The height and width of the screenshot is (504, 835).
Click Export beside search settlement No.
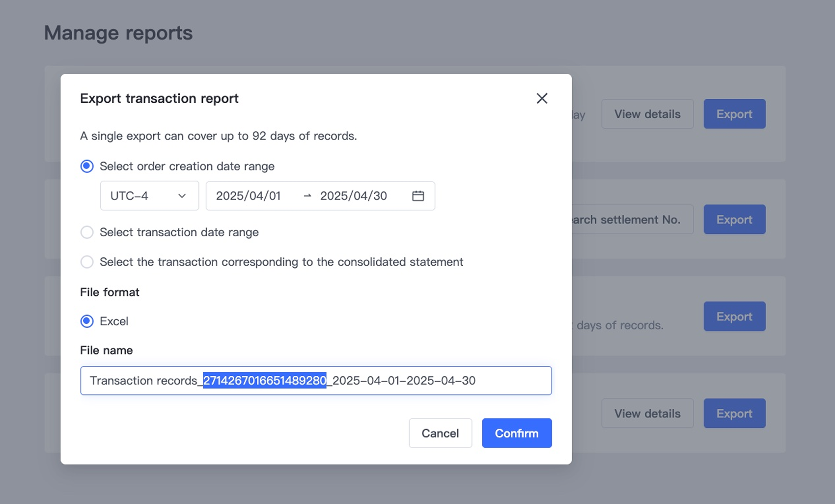coord(734,220)
